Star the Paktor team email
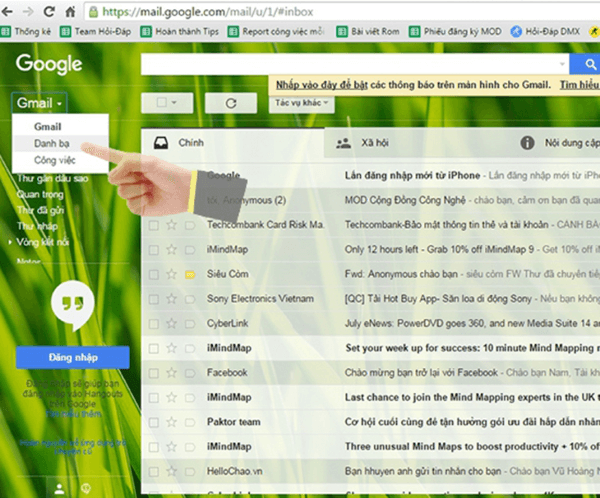Screen dimensions: 600x498 171,422
